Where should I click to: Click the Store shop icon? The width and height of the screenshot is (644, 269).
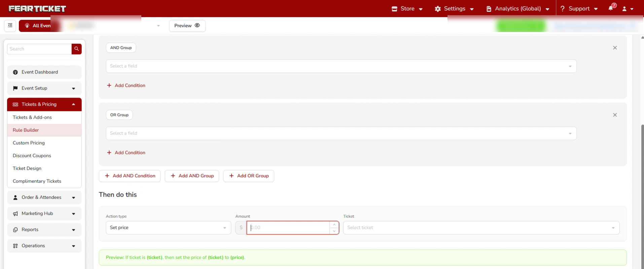point(394,9)
